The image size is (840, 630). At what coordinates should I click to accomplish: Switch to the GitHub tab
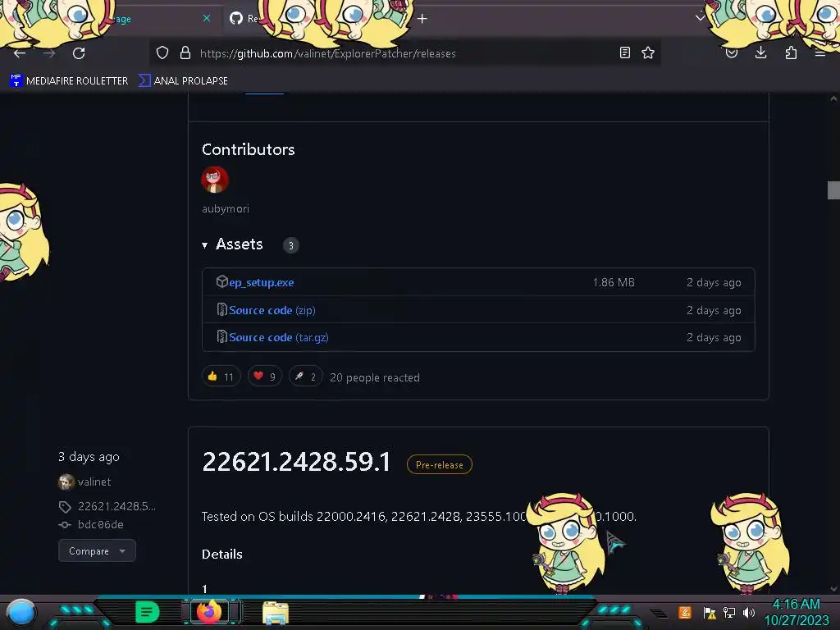pos(244,18)
